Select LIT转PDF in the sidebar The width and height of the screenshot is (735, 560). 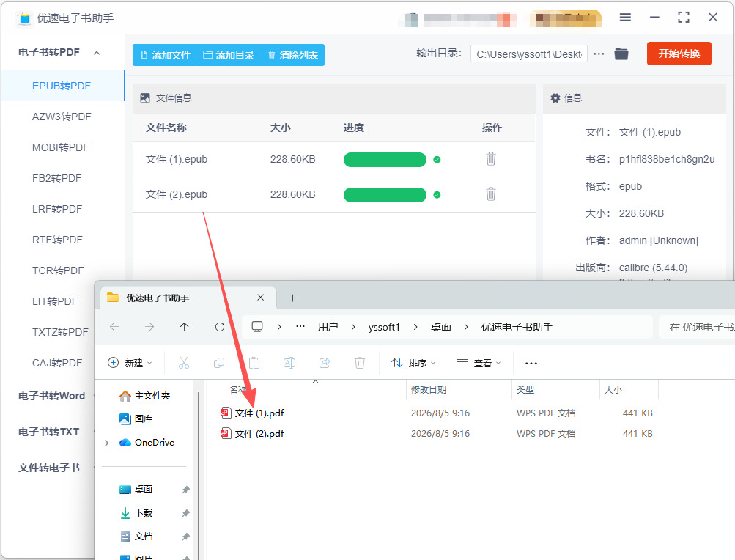click(55, 301)
